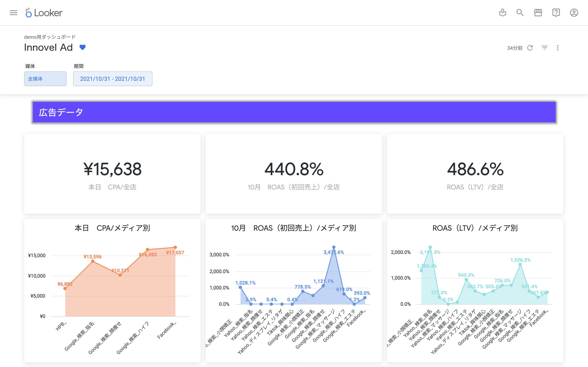Unfavorite dashboard with blue heart
The width and height of the screenshot is (588, 367).
[82, 47]
